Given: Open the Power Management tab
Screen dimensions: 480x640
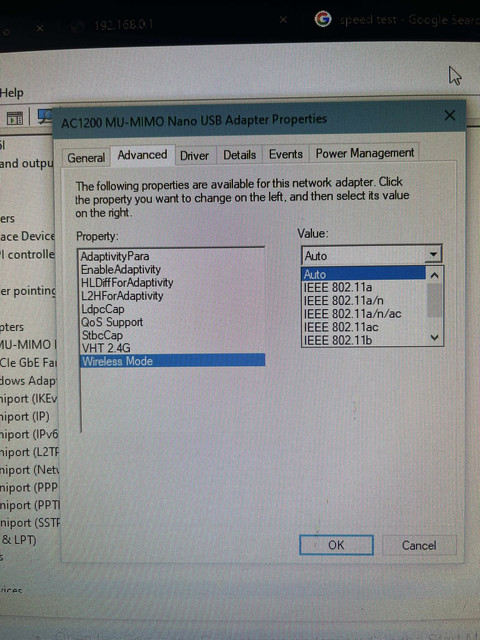Looking at the screenshot, I should (x=364, y=153).
